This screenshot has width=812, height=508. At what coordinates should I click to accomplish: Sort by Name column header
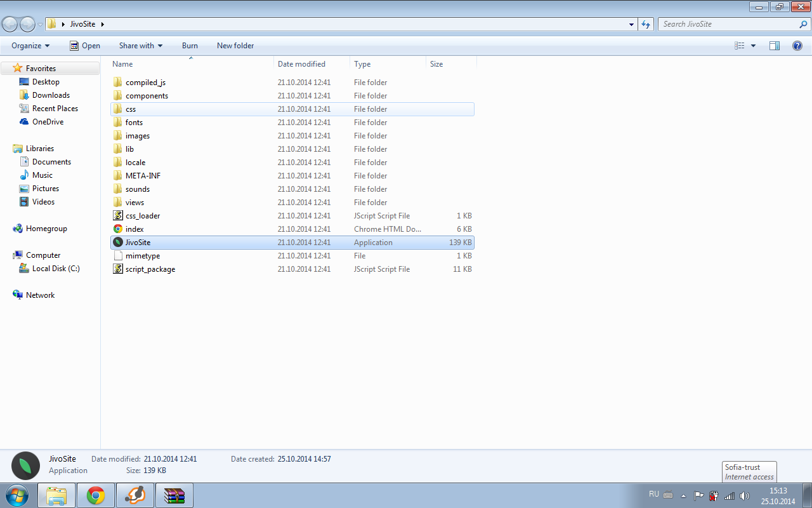192,64
